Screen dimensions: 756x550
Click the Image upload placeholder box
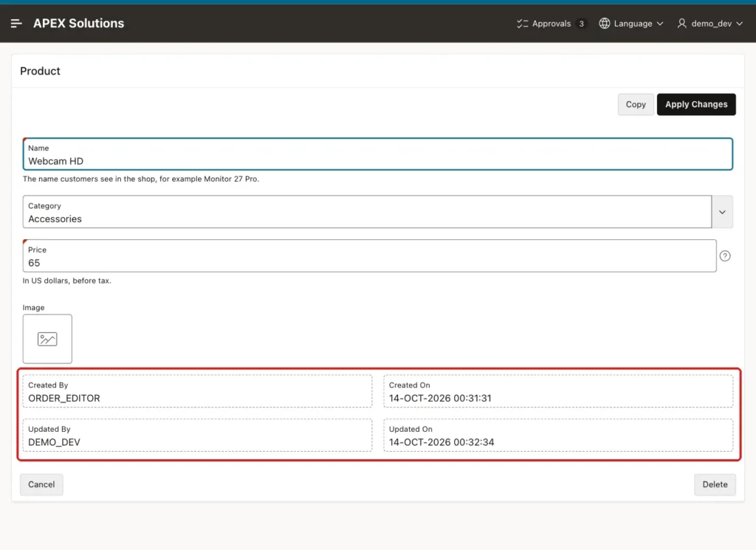(47, 339)
